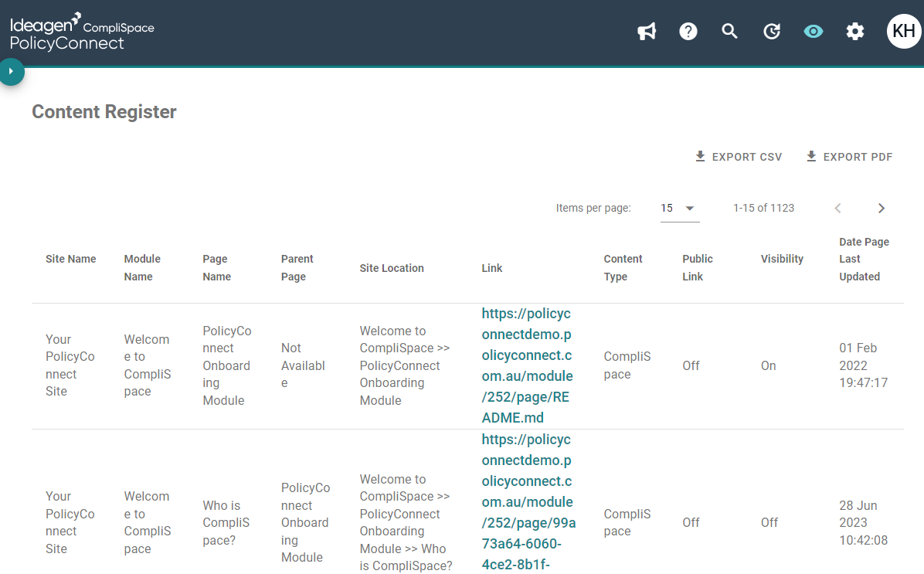Click the help question mark icon
Viewport: 924px width, 574px height.
pos(688,31)
